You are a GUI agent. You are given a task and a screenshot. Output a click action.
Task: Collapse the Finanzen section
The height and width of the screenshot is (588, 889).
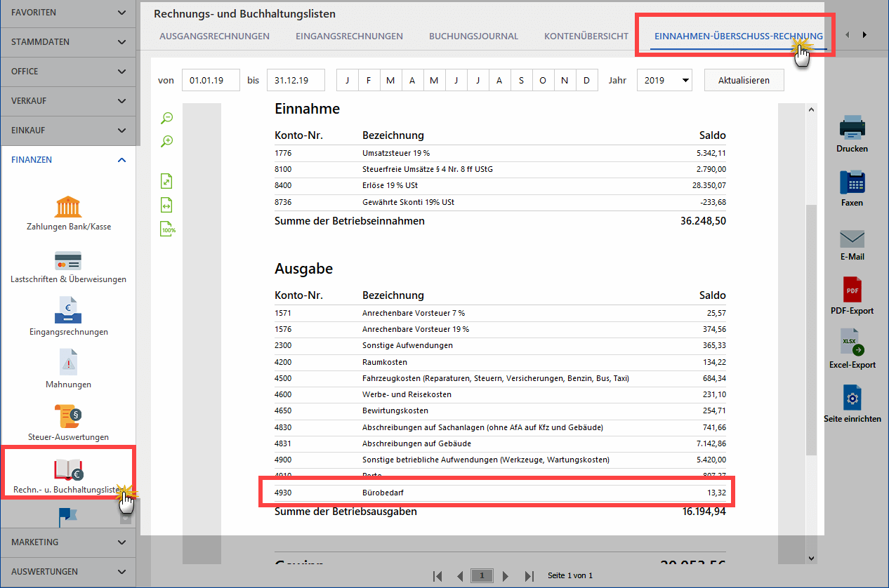pyautogui.click(x=68, y=160)
